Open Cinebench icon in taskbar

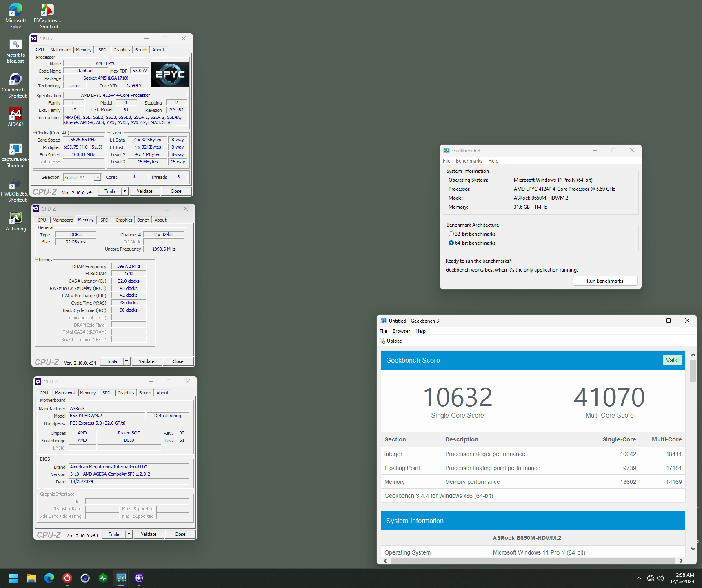pyautogui.click(x=85, y=578)
